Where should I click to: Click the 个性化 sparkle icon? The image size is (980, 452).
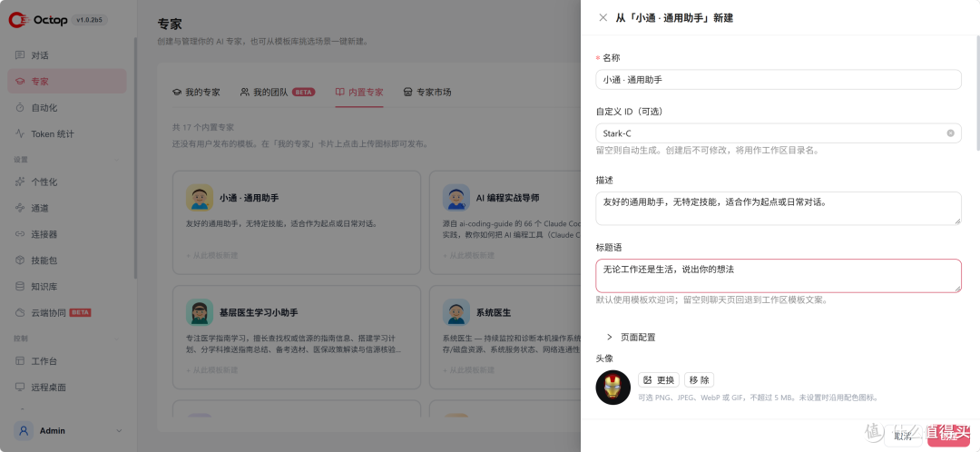[20, 182]
